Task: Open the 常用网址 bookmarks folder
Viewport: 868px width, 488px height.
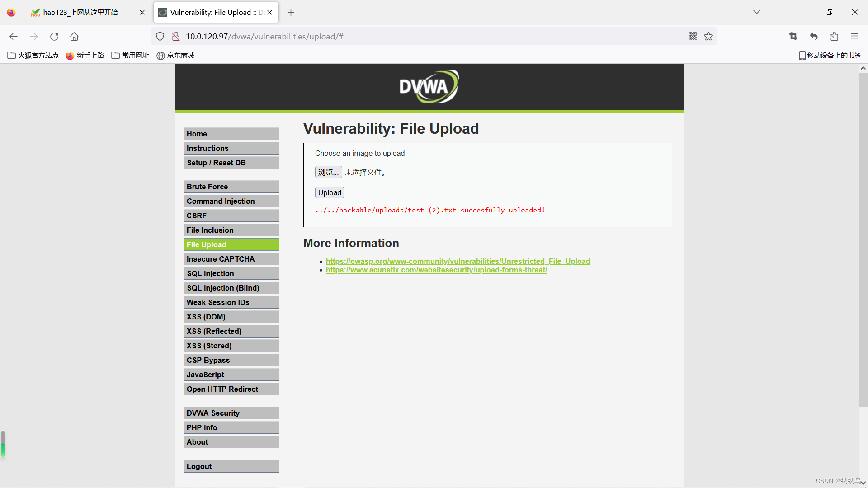Action: pyautogui.click(x=130, y=56)
